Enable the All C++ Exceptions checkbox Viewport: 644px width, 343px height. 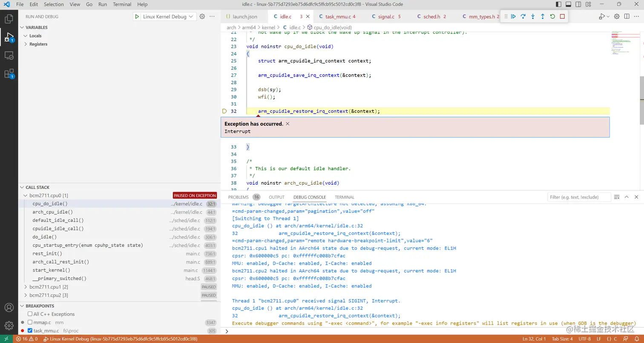point(30,314)
